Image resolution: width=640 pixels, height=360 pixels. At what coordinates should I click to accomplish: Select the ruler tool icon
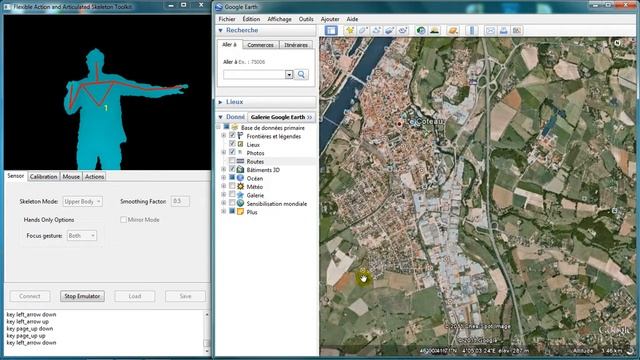[x=471, y=31]
